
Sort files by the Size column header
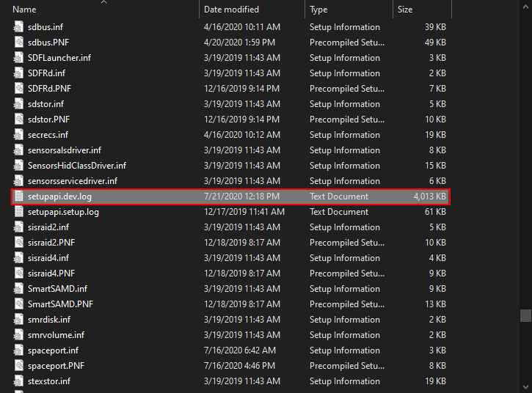point(405,10)
